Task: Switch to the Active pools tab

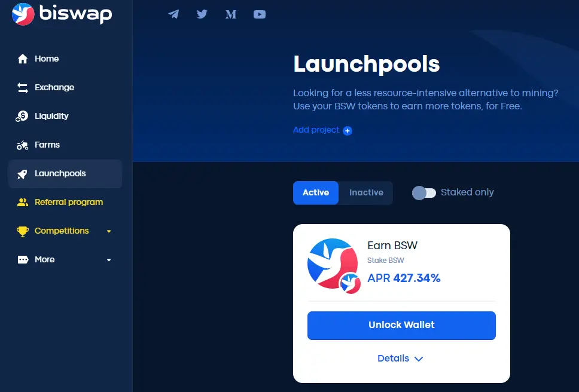Action: pos(316,192)
